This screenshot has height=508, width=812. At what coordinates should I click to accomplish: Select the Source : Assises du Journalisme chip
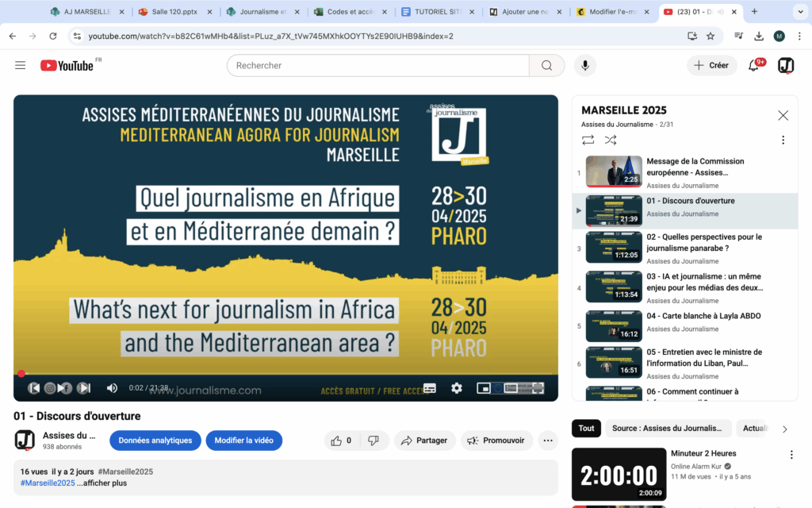coord(668,428)
